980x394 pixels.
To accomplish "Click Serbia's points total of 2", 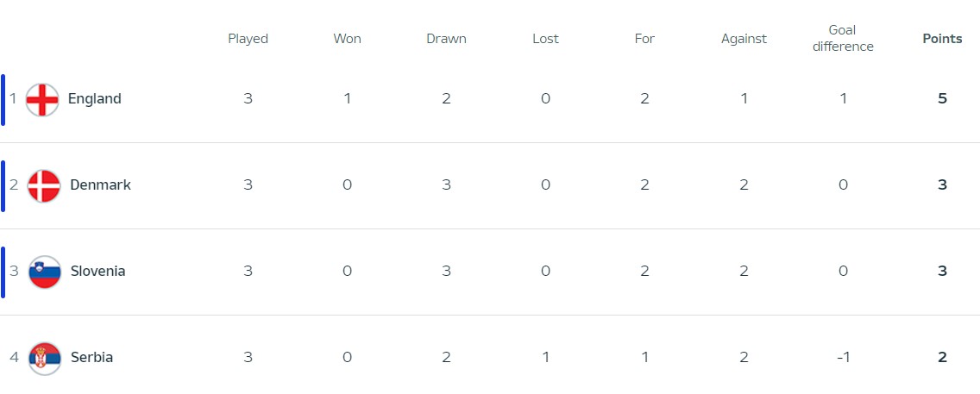I will tap(943, 358).
